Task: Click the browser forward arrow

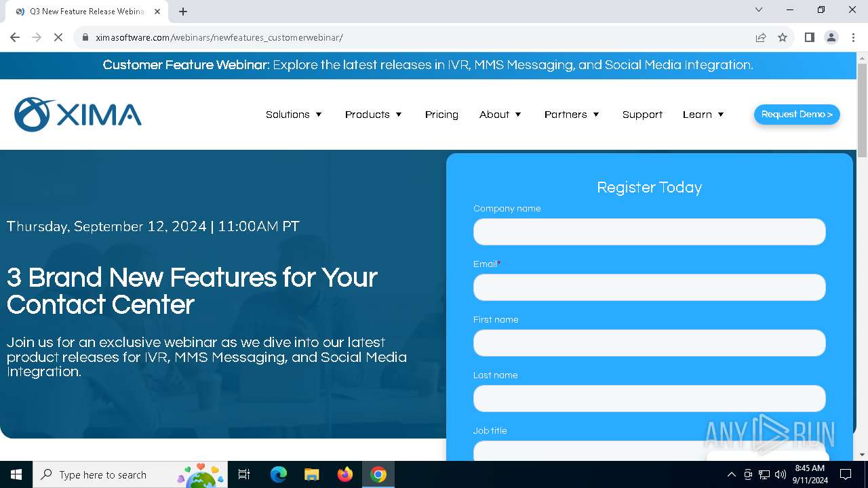Action: 37,37
